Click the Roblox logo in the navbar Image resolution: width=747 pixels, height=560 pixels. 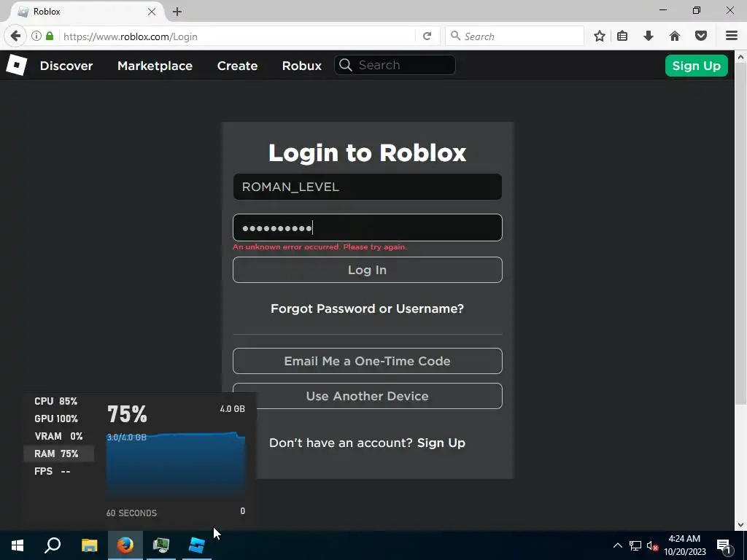tap(17, 65)
